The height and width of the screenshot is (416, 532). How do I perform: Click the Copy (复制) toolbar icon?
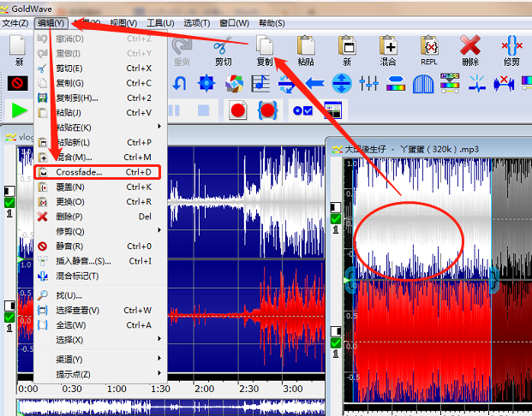(x=265, y=50)
